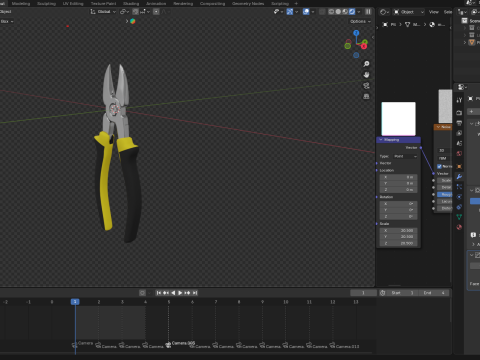Open World properties tab icon
The height and width of the screenshot is (360, 480).
click(x=459, y=153)
